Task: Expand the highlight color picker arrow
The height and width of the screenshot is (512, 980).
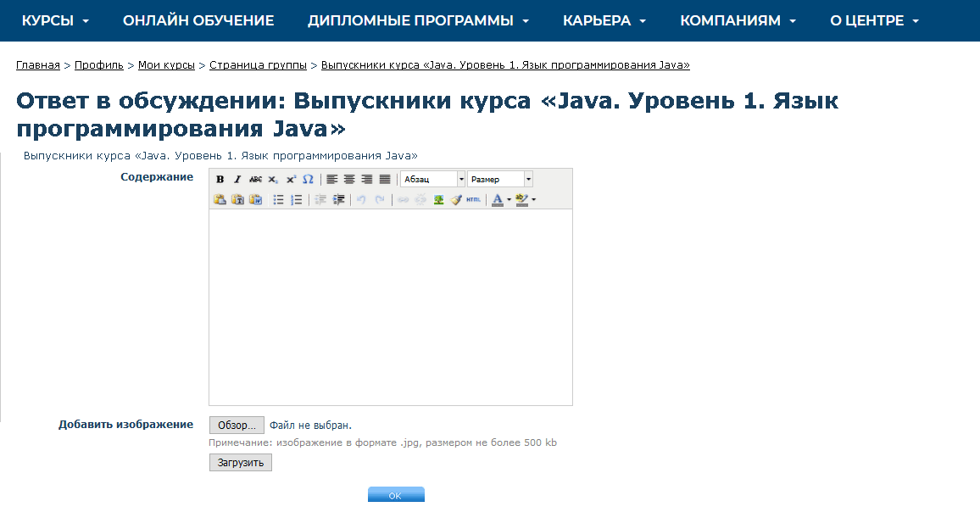Action: pyautogui.click(x=534, y=199)
